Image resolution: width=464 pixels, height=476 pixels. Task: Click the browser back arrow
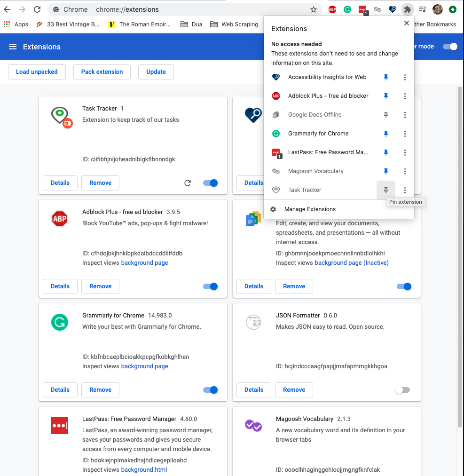[7, 9]
